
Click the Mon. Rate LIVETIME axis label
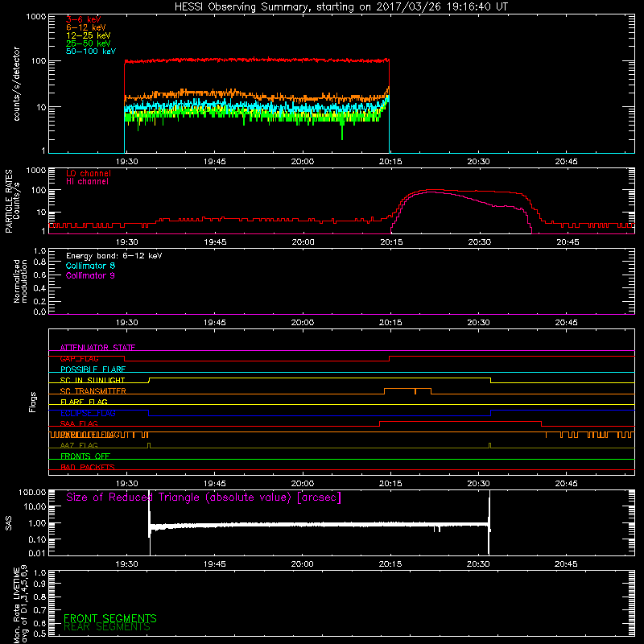point(20,605)
